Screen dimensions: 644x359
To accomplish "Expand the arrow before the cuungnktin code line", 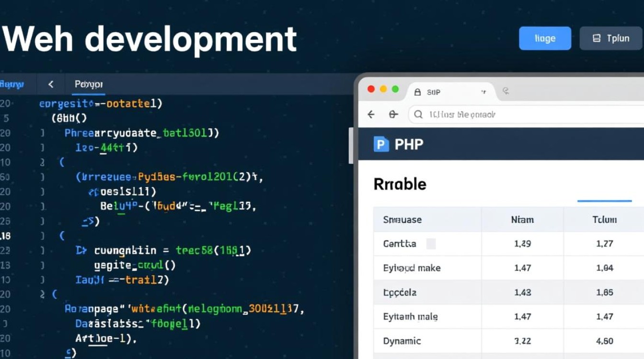I will (x=80, y=250).
